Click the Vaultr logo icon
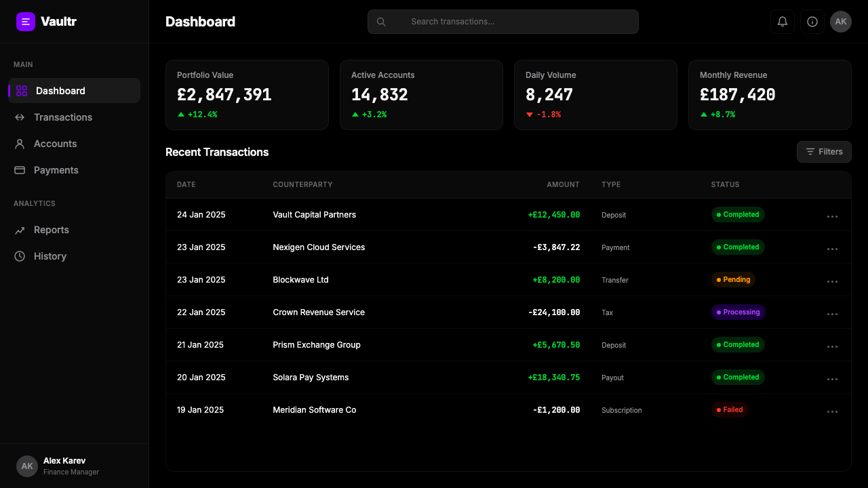 pyautogui.click(x=26, y=22)
